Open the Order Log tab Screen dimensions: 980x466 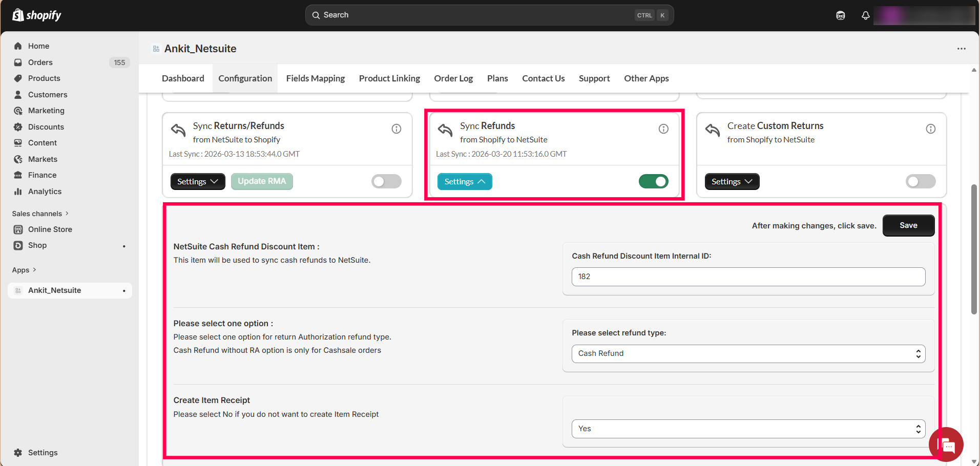453,78
